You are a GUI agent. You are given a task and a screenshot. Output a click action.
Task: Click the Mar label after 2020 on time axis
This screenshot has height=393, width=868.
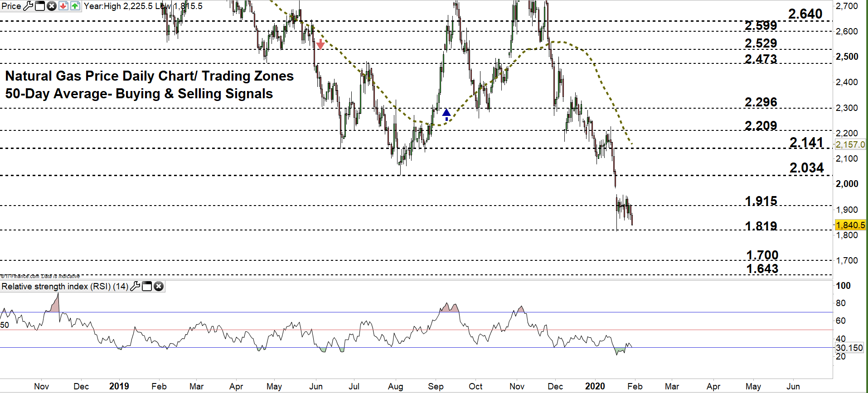click(672, 386)
